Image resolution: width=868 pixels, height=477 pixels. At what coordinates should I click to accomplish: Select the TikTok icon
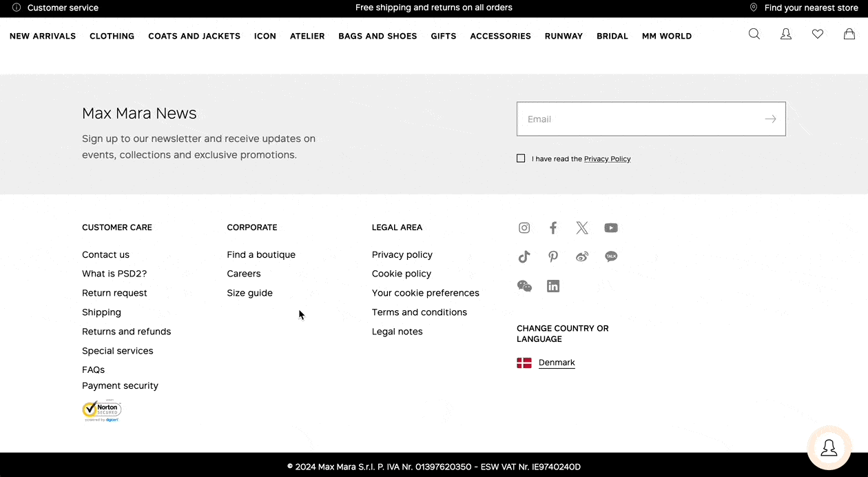click(x=524, y=256)
